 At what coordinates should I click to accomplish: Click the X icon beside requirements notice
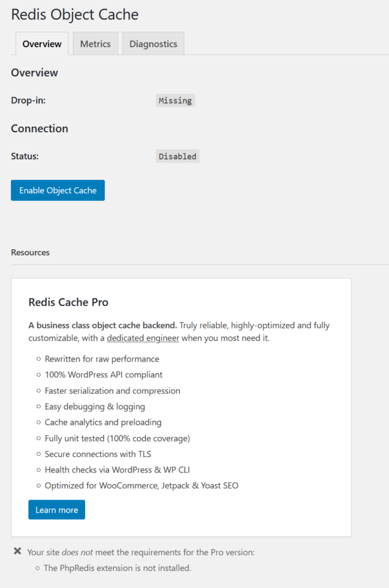click(18, 552)
